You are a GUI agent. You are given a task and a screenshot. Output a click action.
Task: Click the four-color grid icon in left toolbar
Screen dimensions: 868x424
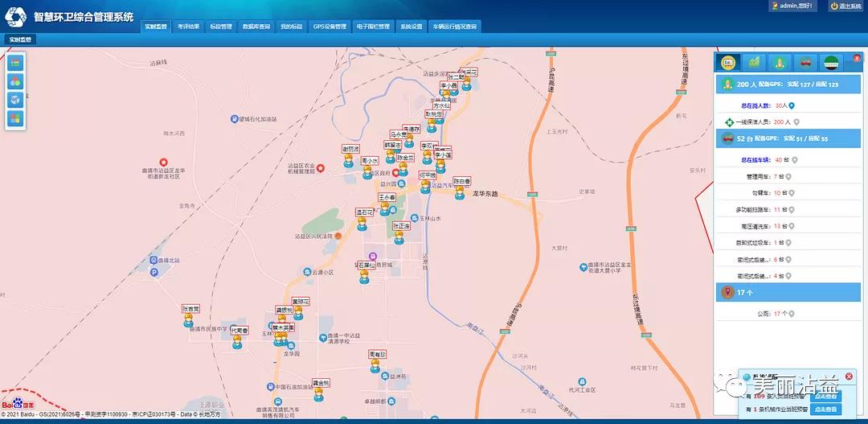(15, 118)
